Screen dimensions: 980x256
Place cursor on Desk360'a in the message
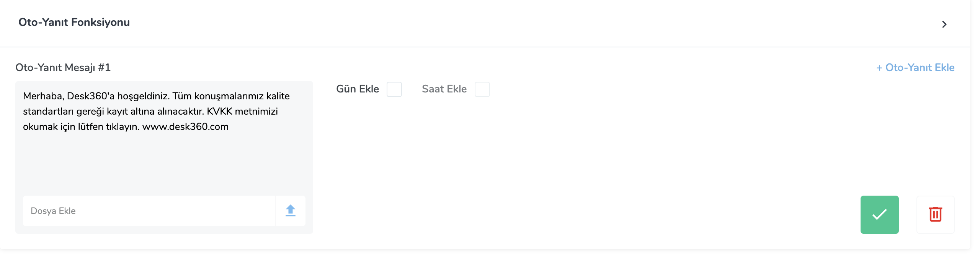(91, 96)
